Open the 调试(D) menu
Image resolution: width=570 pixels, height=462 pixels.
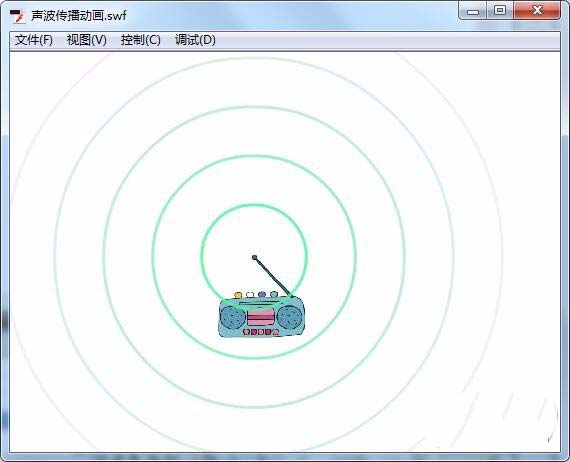(195, 40)
